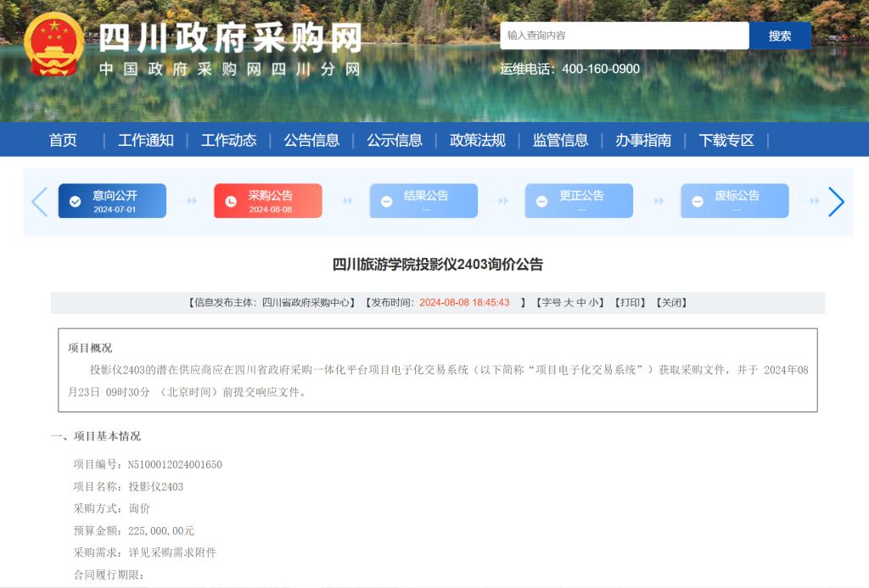Screen dimensions: 869x588
Task: Click the right carousel arrow
Action: [x=836, y=202]
